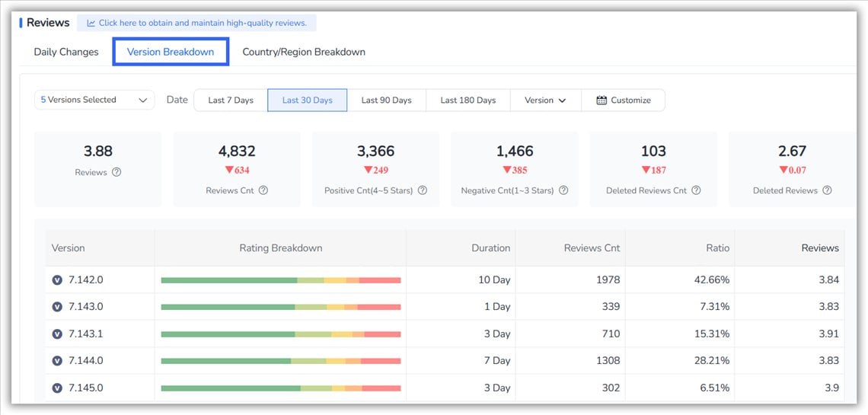Click the Negative Cnt help icon

[x=563, y=190]
